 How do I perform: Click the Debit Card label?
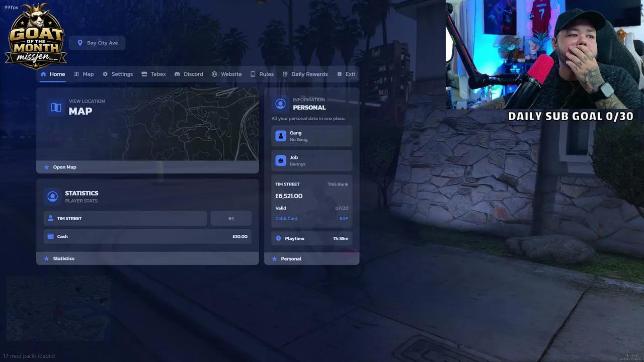click(x=286, y=218)
